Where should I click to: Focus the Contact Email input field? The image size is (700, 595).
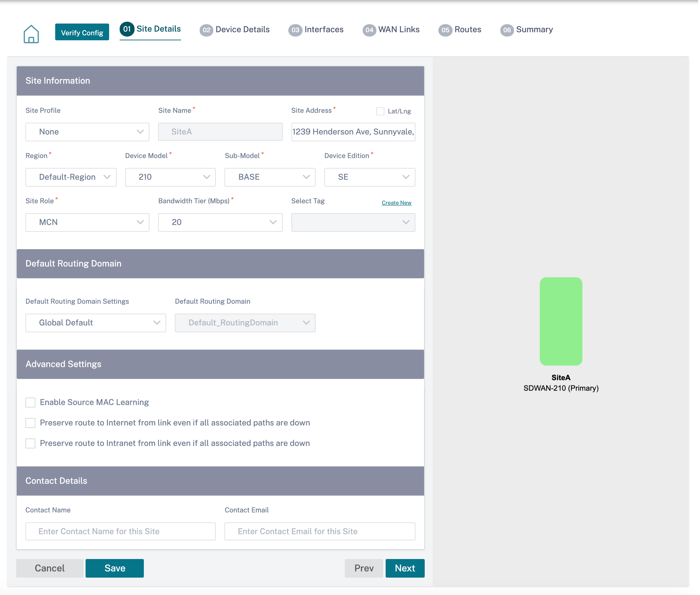pos(320,531)
